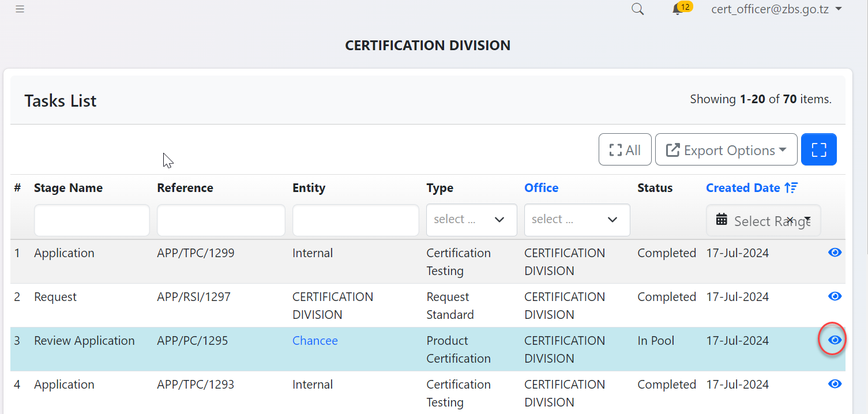Viewport: 868px width, 414px height.
Task: View task APP/RSI/1297 via eye icon
Action: pos(835,296)
